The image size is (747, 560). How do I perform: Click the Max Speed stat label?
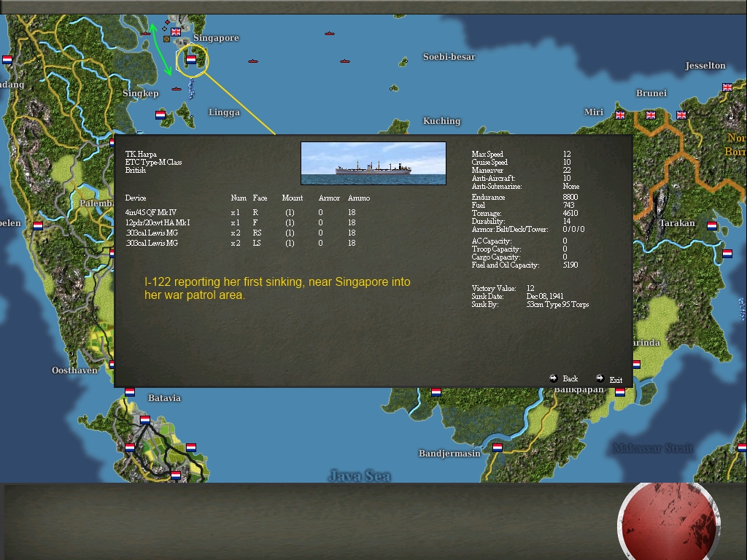click(487, 155)
